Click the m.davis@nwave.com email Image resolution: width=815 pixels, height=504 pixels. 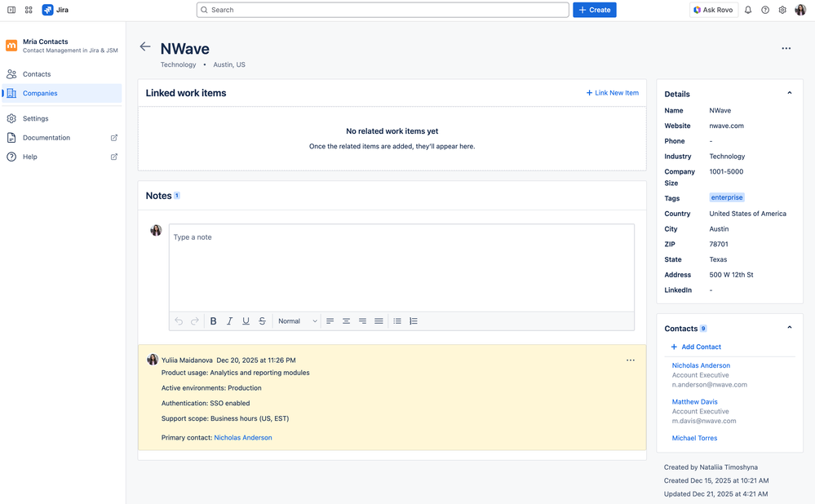[x=704, y=422]
